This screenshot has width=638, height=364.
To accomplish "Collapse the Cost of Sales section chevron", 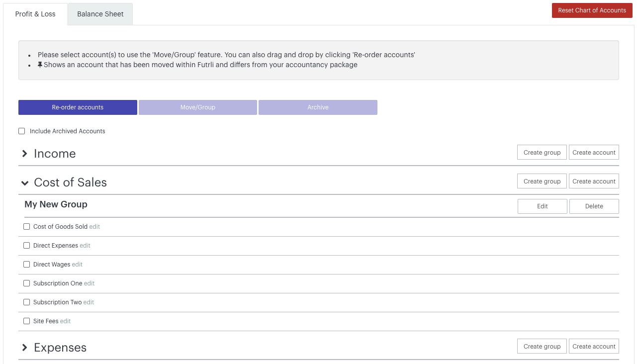I will [x=25, y=183].
